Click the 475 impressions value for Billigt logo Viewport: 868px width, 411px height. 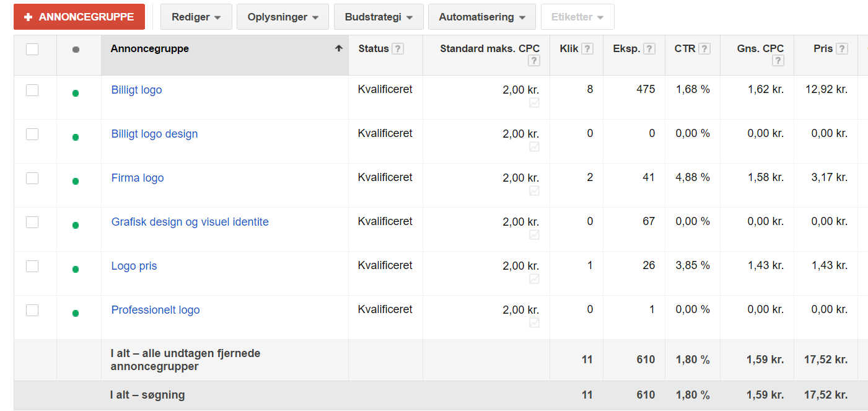pyautogui.click(x=646, y=89)
